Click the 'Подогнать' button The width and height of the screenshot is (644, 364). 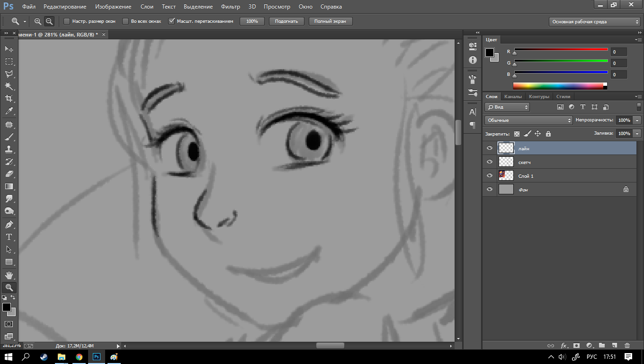tap(286, 21)
